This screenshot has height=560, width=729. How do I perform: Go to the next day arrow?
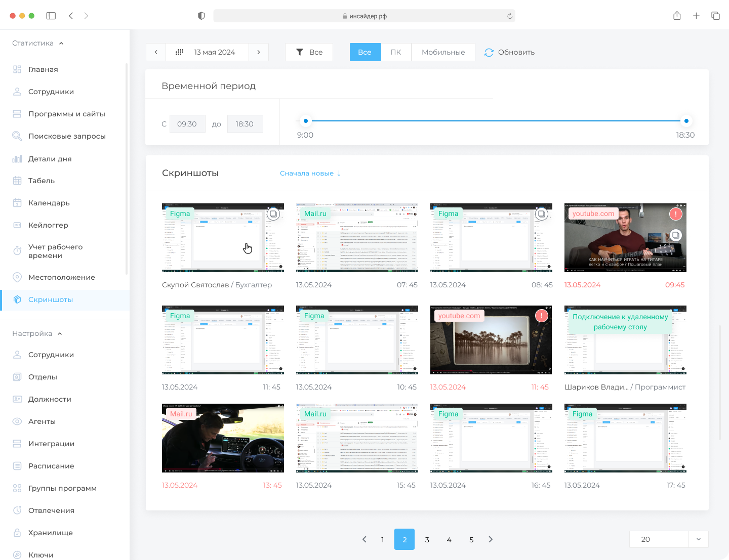click(x=259, y=52)
